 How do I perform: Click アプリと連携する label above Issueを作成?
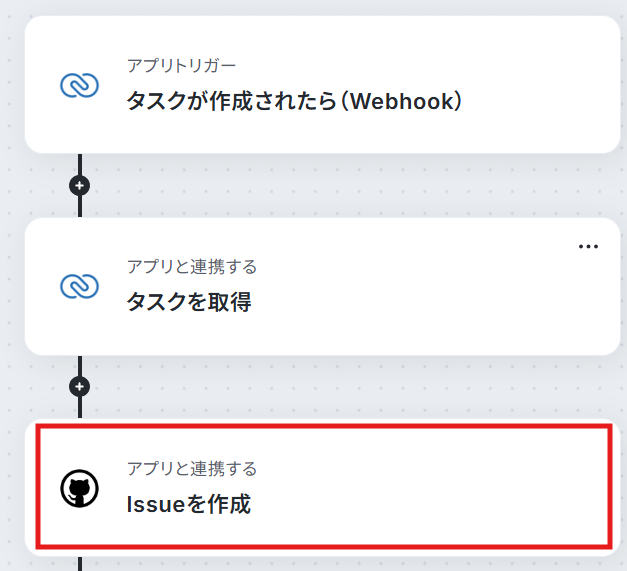[192, 469]
